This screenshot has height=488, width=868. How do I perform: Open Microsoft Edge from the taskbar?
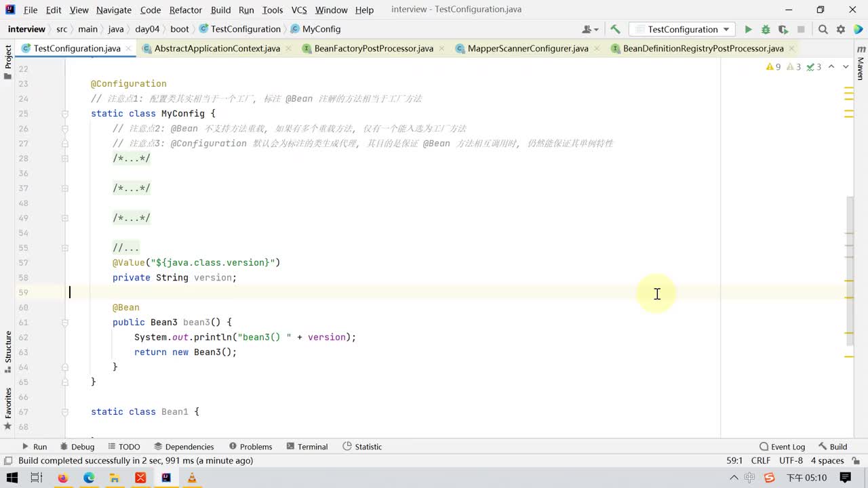coord(89,478)
